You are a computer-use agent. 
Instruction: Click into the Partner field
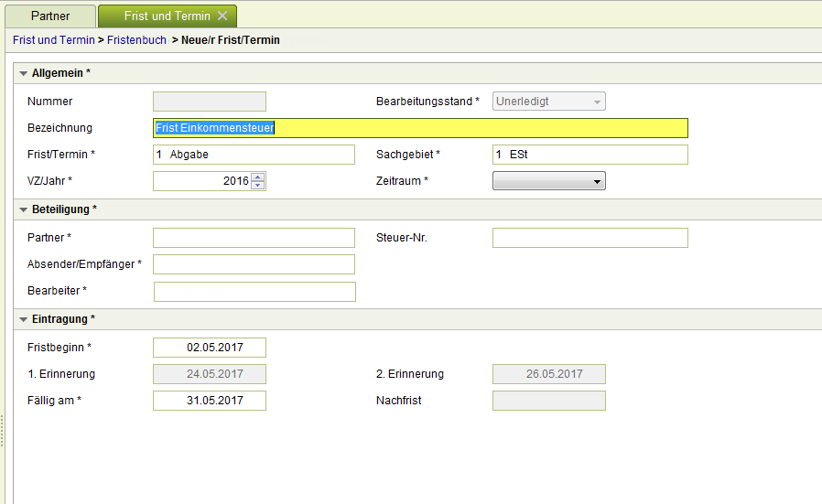(254, 238)
